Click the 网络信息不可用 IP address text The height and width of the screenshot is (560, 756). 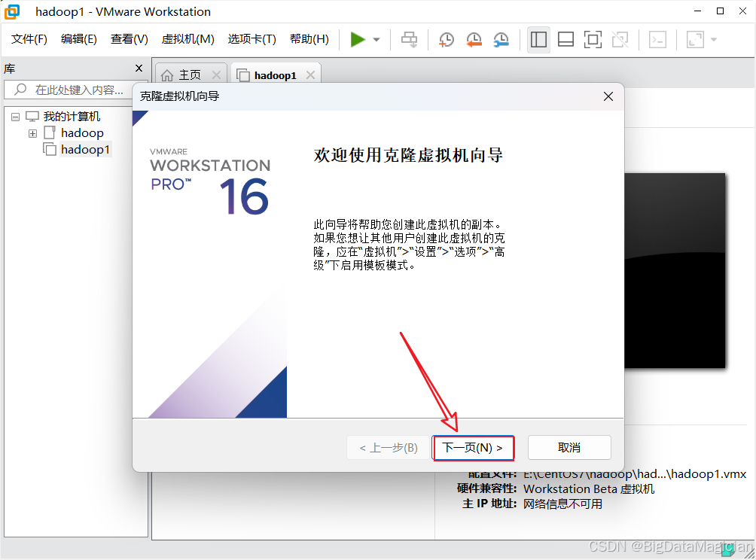[562, 504]
